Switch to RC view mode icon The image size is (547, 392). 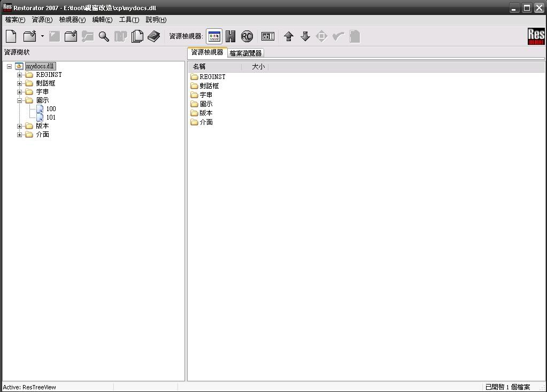pyautogui.click(x=247, y=36)
